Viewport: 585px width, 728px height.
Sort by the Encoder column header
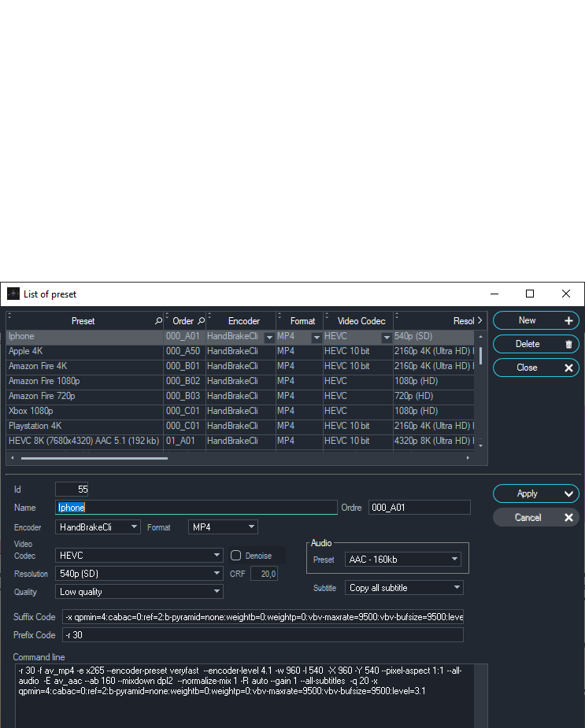tap(243, 321)
